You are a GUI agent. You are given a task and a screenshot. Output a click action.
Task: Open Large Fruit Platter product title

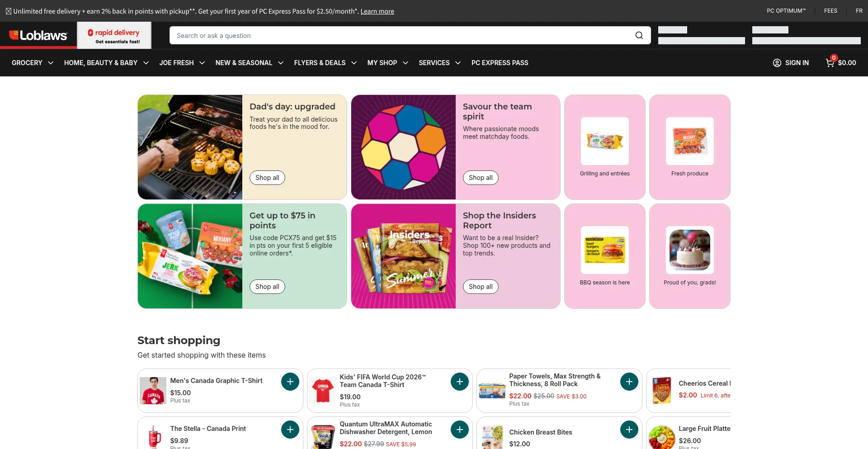(704, 429)
